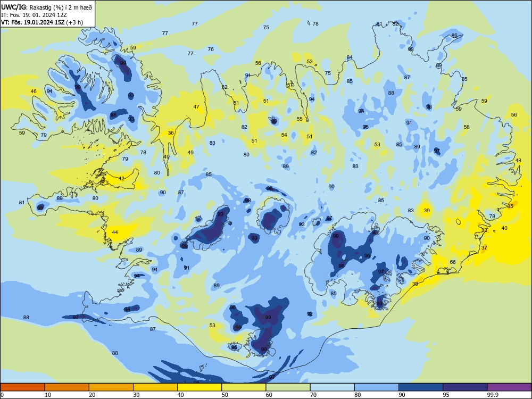Pick the 90–95 dark blue legend swatch

coord(421,387)
